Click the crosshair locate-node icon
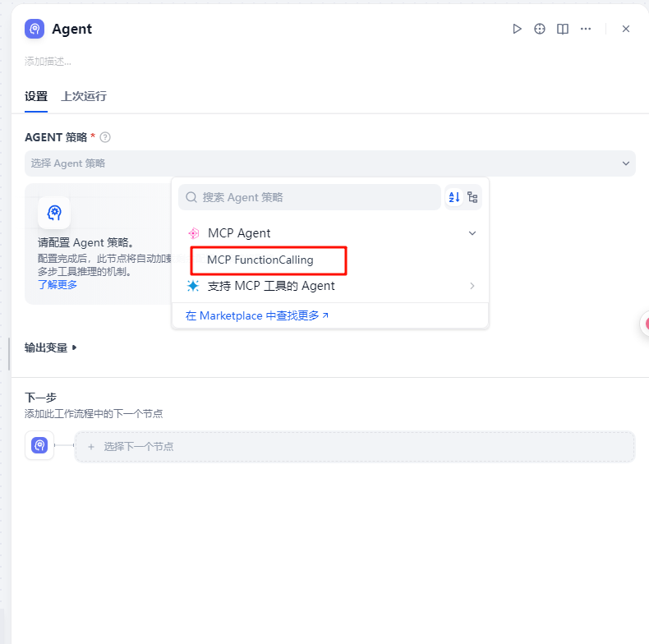649x644 pixels. [x=540, y=29]
